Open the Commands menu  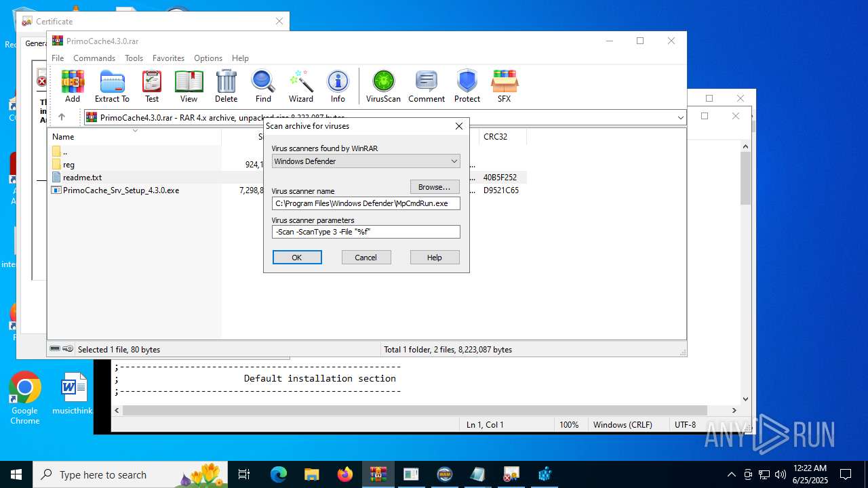coord(94,58)
